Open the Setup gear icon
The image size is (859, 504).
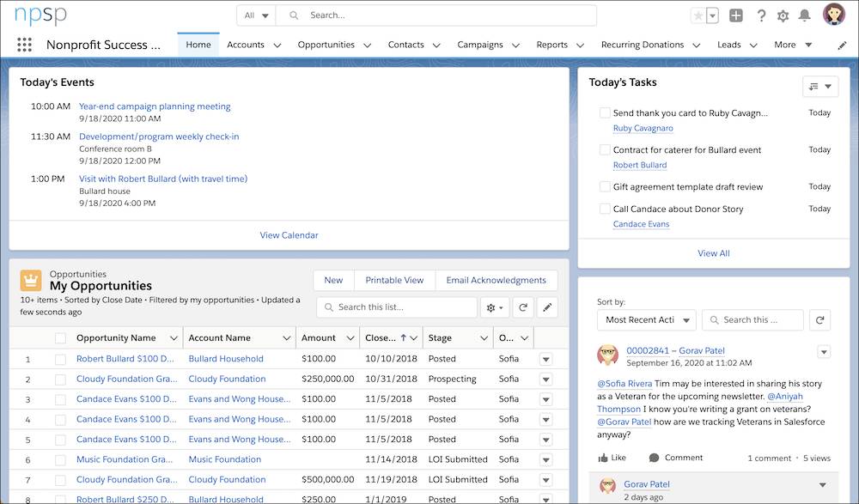(x=783, y=15)
